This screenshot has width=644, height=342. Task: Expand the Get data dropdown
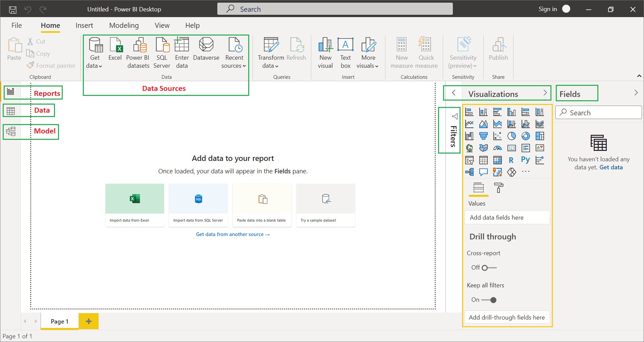point(94,66)
